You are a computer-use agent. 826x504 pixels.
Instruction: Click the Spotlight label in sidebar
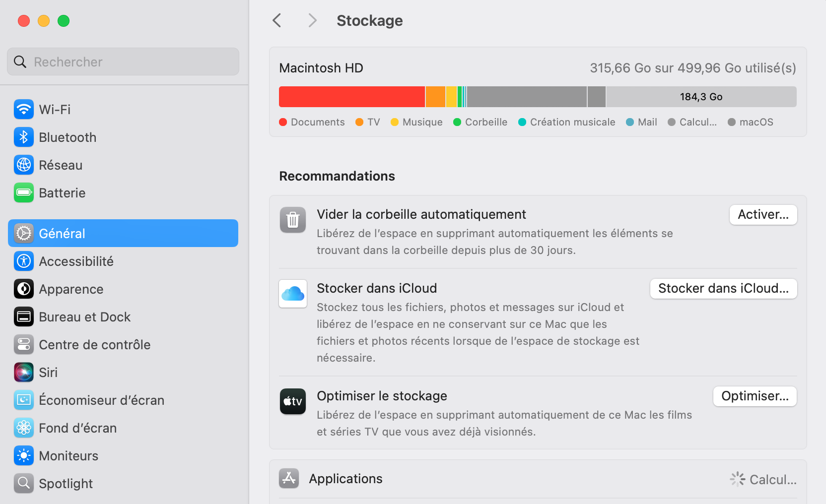(x=66, y=483)
